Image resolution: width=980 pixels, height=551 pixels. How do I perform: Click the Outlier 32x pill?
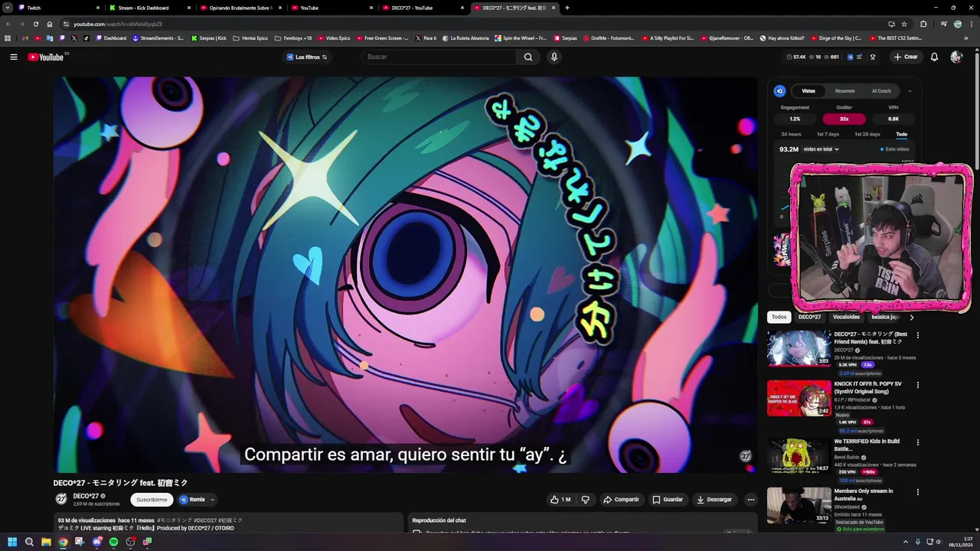844,119
